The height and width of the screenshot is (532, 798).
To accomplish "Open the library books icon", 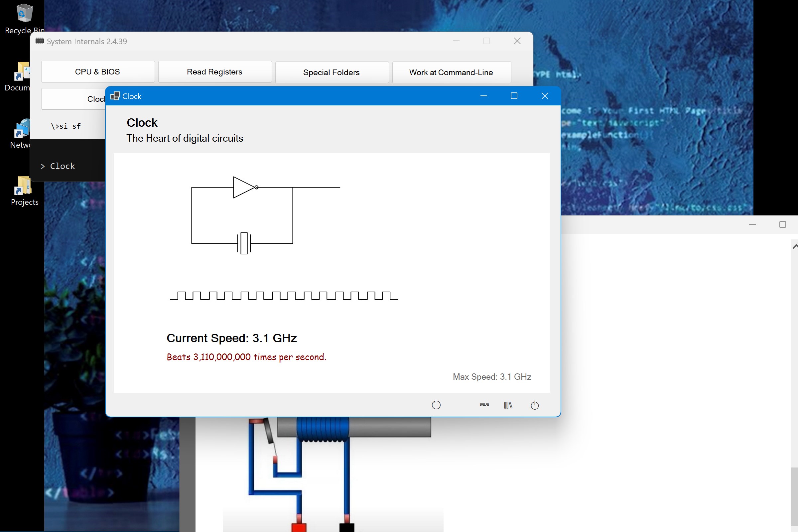I will (x=508, y=405).
